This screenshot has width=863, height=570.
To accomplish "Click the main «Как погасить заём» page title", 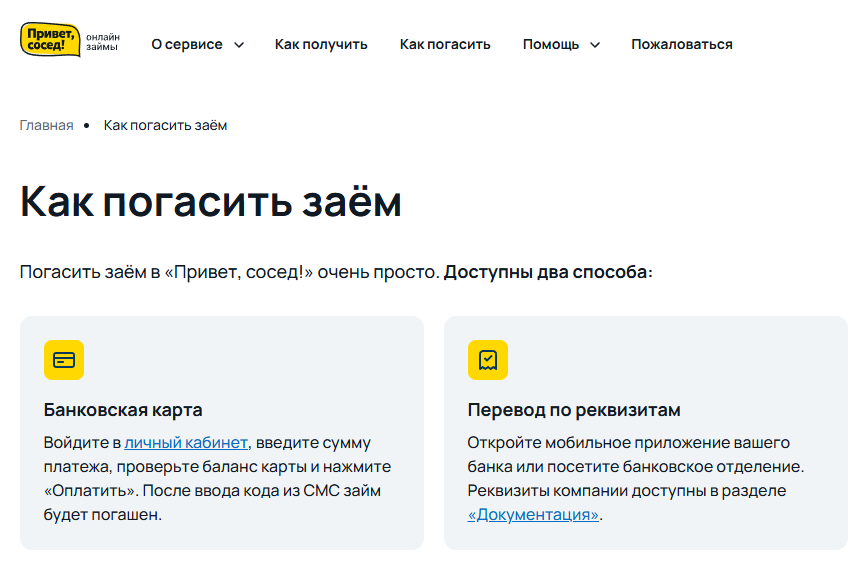I will [211, 202].
